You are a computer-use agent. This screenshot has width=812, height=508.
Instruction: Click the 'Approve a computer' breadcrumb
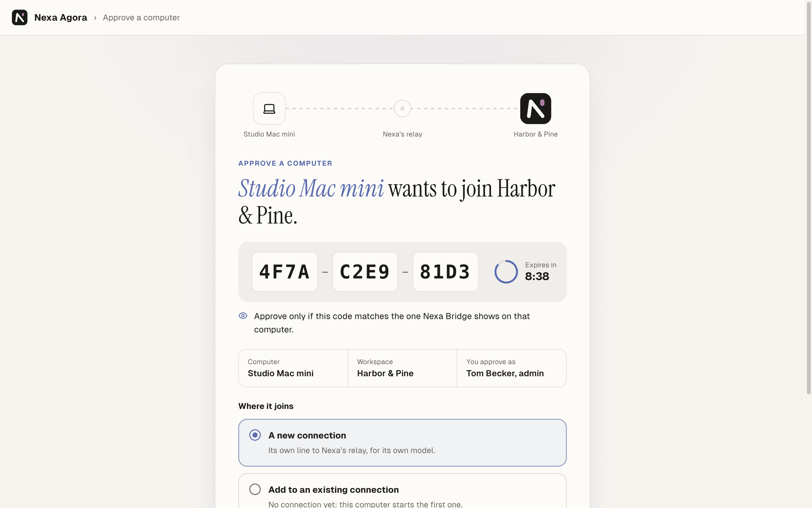(x=141, y=17)
